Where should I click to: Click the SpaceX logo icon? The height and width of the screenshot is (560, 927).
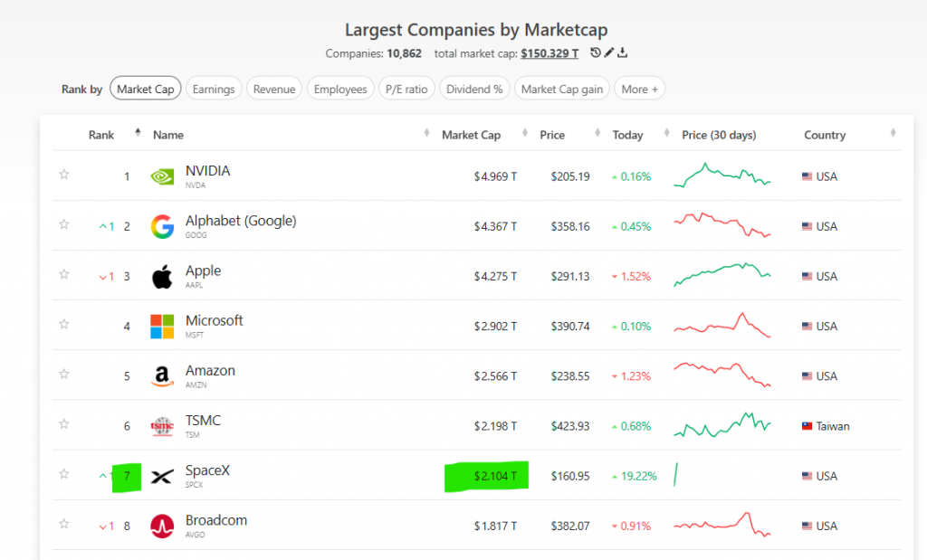tap(162, 476)
